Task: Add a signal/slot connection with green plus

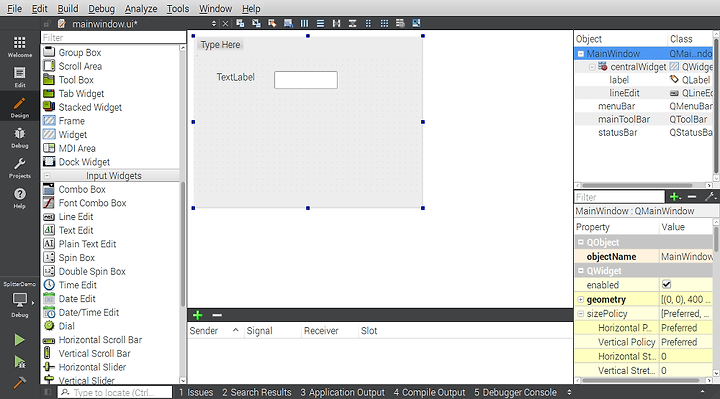Action: tap(197, 315)
